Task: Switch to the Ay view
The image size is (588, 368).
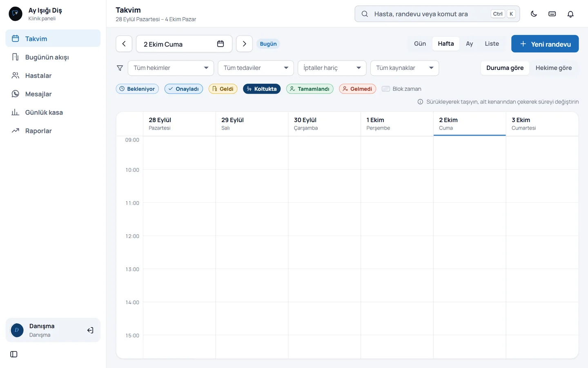Action: (x=470, y=44)
